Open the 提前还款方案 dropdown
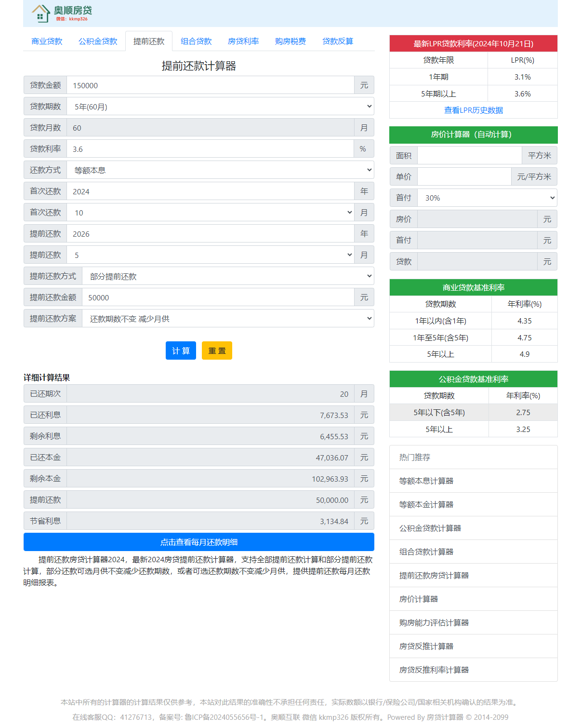 [x=228, y=319]
